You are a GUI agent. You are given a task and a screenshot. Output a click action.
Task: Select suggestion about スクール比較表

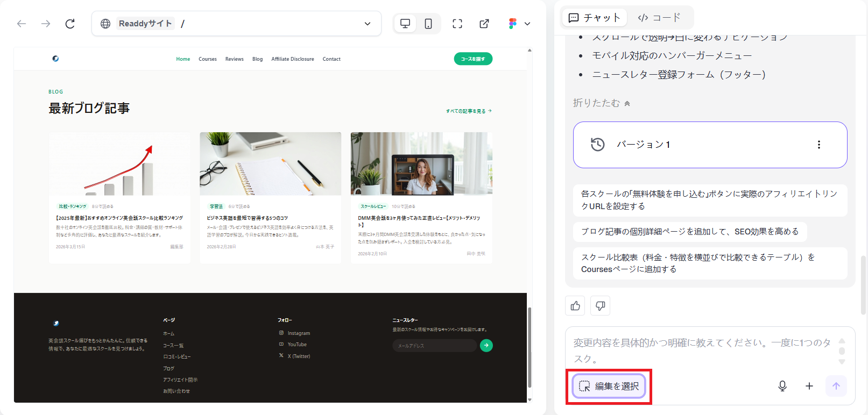click(710, 263)
